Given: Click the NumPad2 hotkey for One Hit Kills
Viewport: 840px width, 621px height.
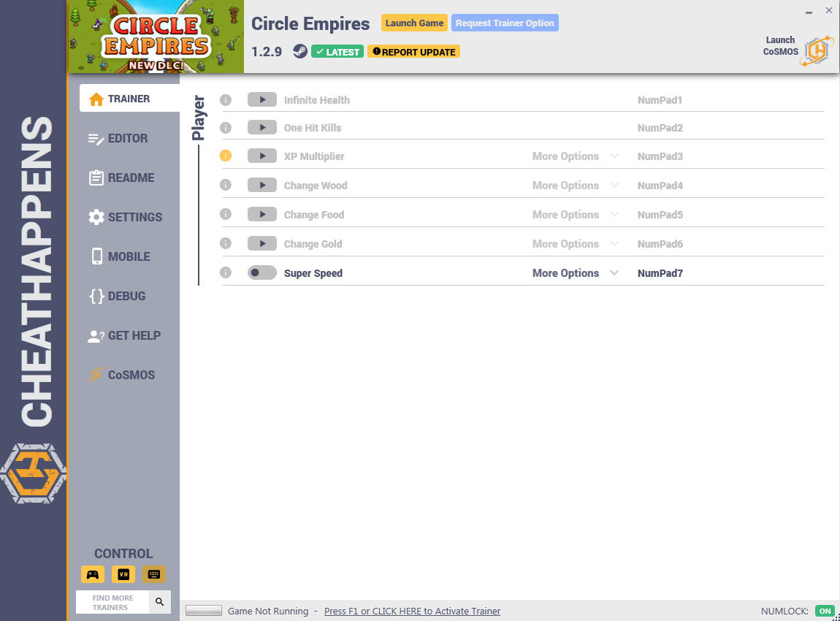Looking at the screenshot, I should tap(660, 128).
